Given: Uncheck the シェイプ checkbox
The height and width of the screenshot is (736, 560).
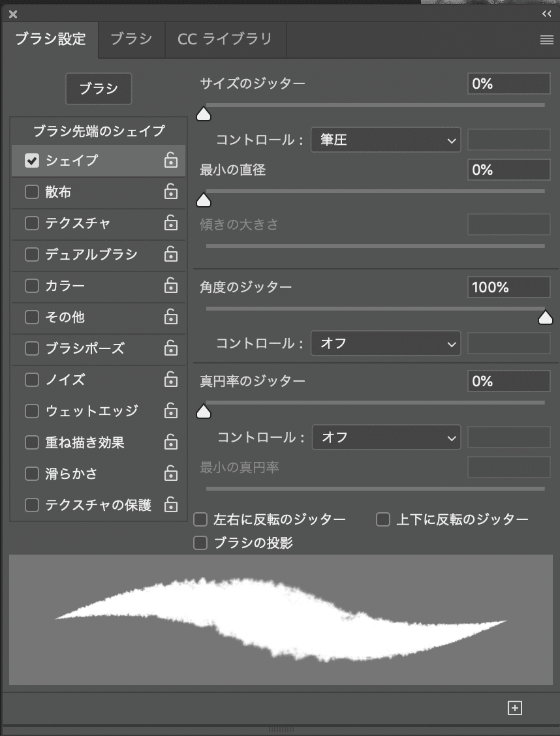Looking at the screenshot, I should point(32,161).
